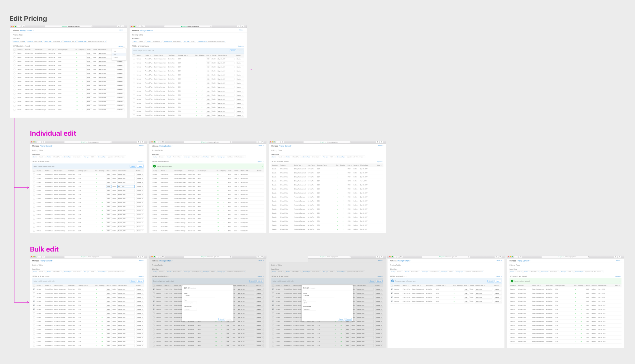Image resolution: width=635 pixels, height=364 pixels.
Task: Click Cancel beside 'Preview changes before you save'
Action: click(x=491, y=281)
